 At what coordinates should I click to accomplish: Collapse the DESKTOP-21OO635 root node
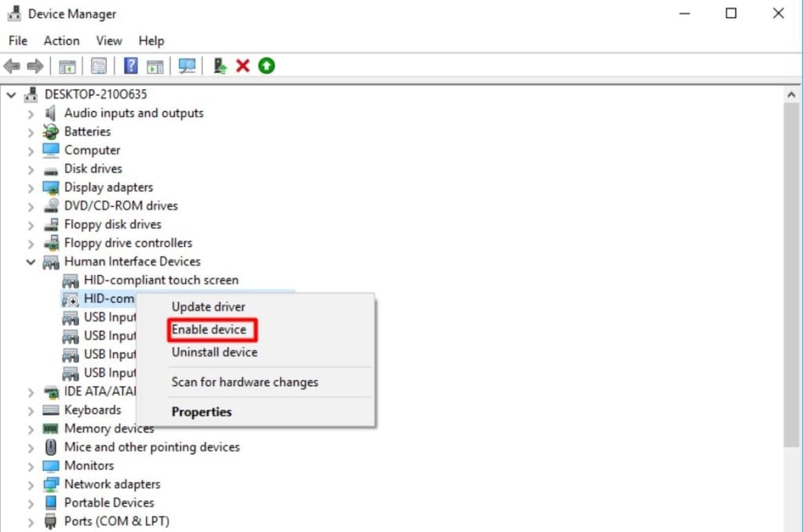(x=11, y=95)
